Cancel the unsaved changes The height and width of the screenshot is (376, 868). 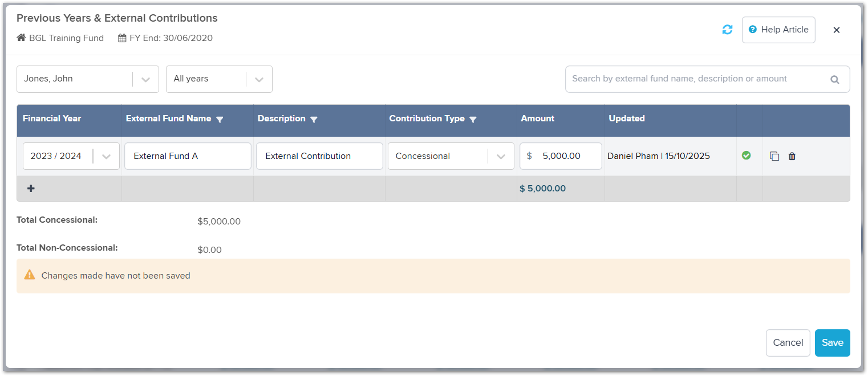point(788,342)
